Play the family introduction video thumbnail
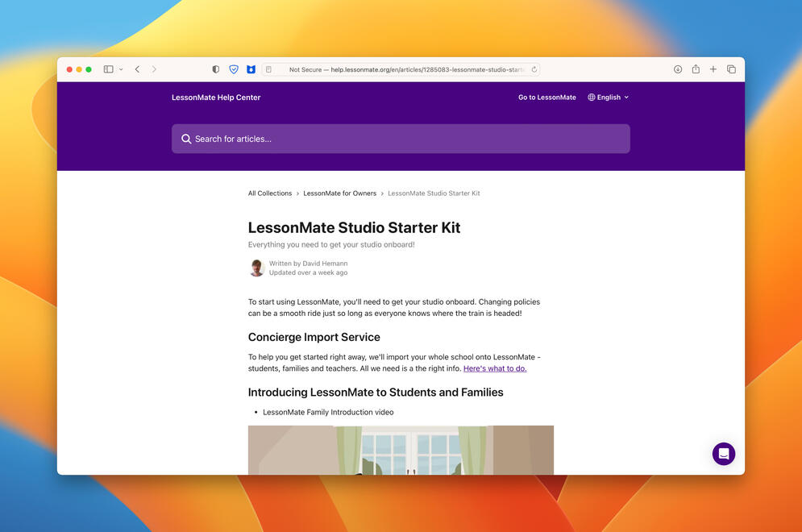802x532 pixels. (401, 450)
